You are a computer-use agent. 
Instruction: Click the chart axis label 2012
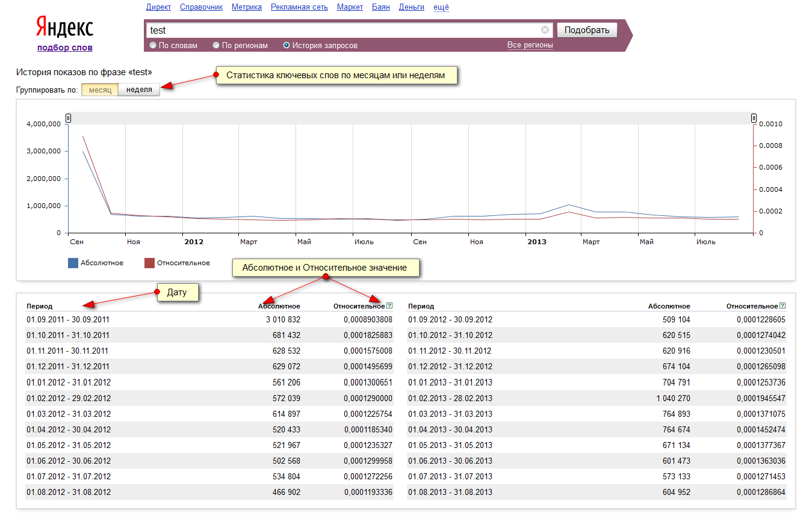click(x=194, y=242)
